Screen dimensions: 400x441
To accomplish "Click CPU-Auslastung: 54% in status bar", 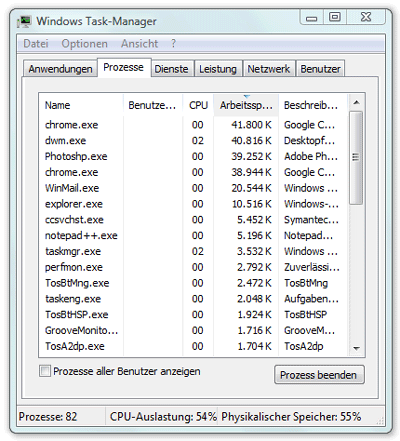I will coord(163,417).
